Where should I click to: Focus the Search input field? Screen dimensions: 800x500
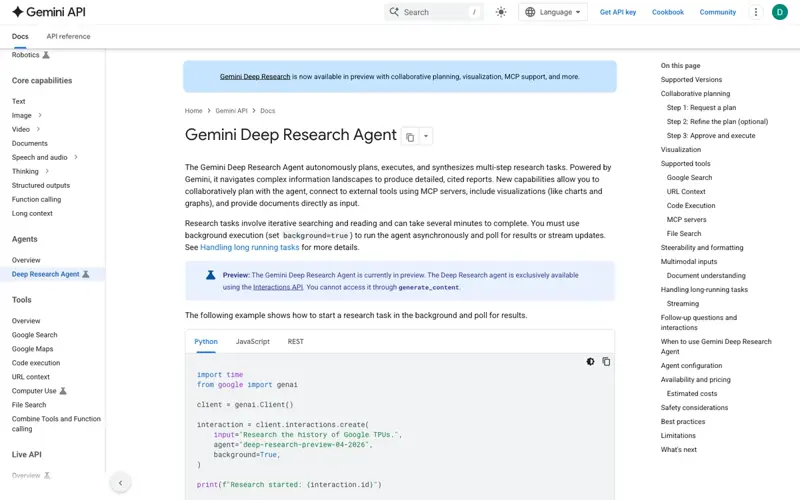(434, 12)
